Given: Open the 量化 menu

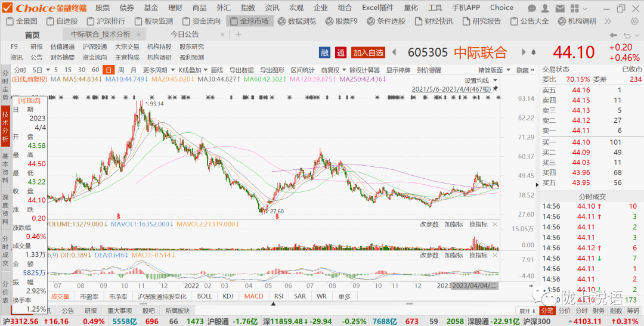Looking at the screenshot, I should tap(411, 8).
